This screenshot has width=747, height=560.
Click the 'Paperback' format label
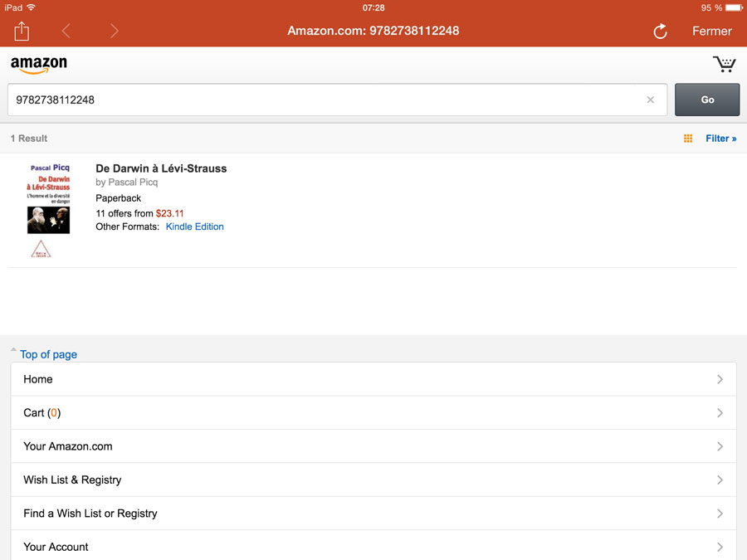point(118,198)
